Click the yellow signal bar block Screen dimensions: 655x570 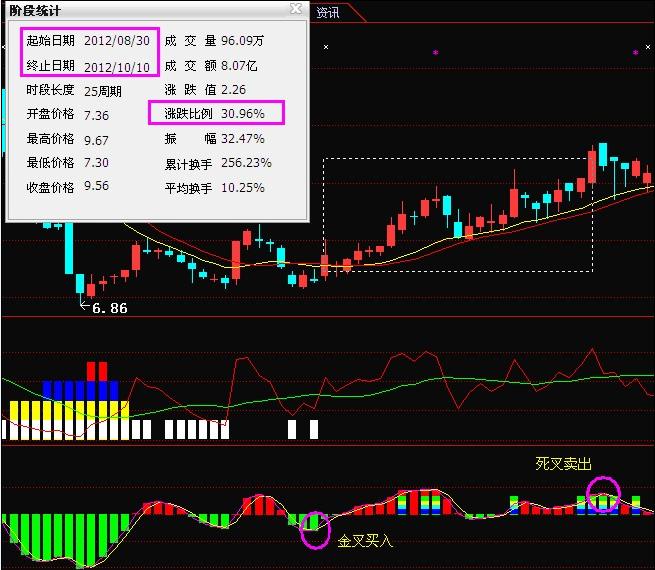pos(69,410)
